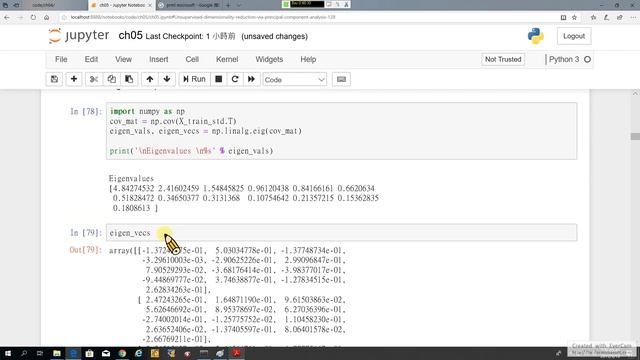Add this page to favorites with the star
The height and width of the screenshot is (360, 640).
click(574, 18)
